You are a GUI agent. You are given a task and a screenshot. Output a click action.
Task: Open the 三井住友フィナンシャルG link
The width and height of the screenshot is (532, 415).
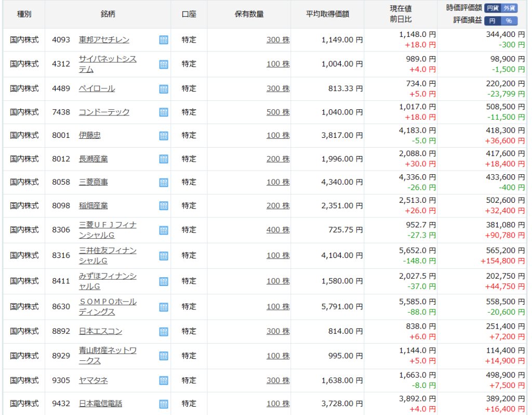point(108,255)
